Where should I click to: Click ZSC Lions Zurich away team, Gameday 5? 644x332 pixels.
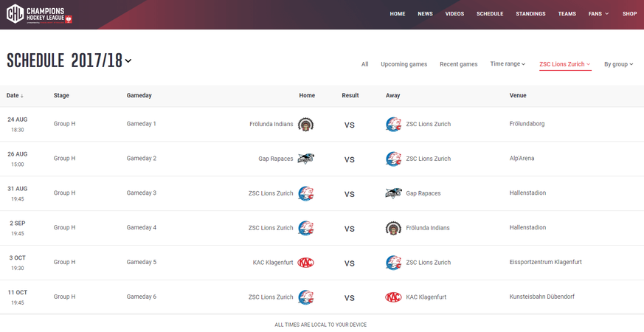point(429,262)
